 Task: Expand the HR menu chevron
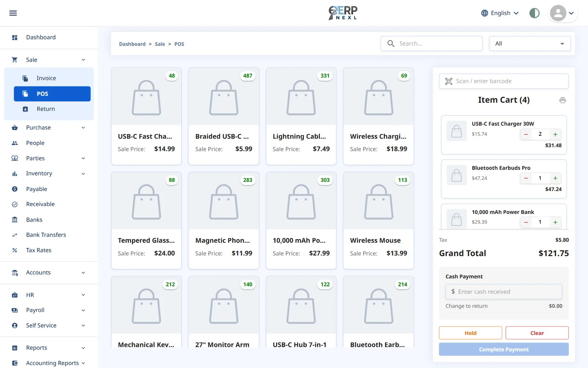pyautogui.click(x=83, y=295)
